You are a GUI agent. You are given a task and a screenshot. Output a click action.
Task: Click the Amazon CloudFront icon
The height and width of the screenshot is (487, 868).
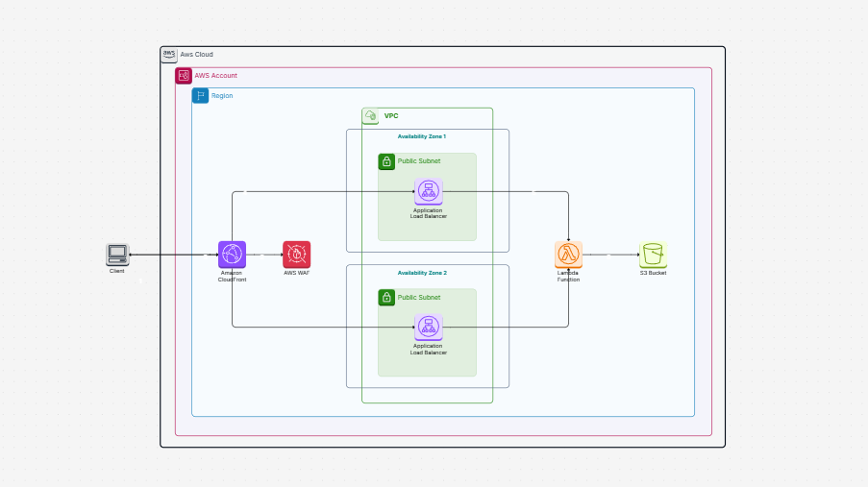232,255
